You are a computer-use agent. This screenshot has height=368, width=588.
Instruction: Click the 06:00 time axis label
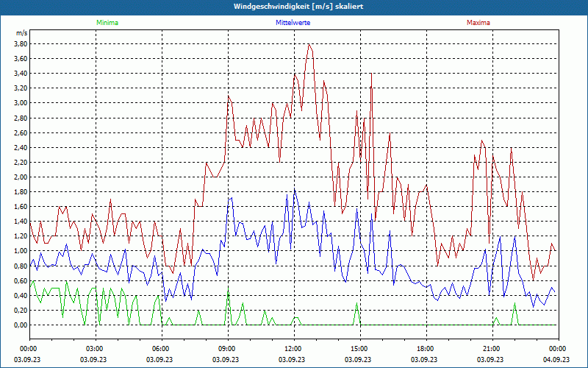click(162, 349)
